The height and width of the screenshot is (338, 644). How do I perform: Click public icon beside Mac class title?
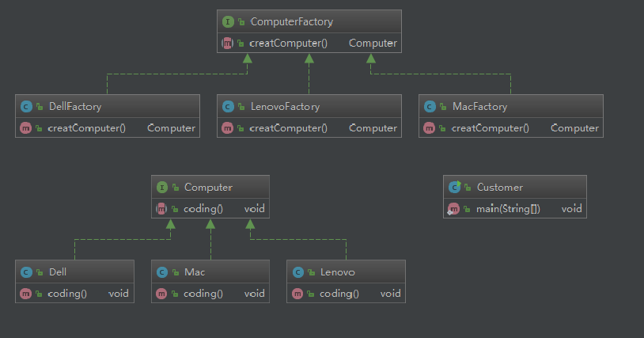pyautogui.click(x=176, y=272)
